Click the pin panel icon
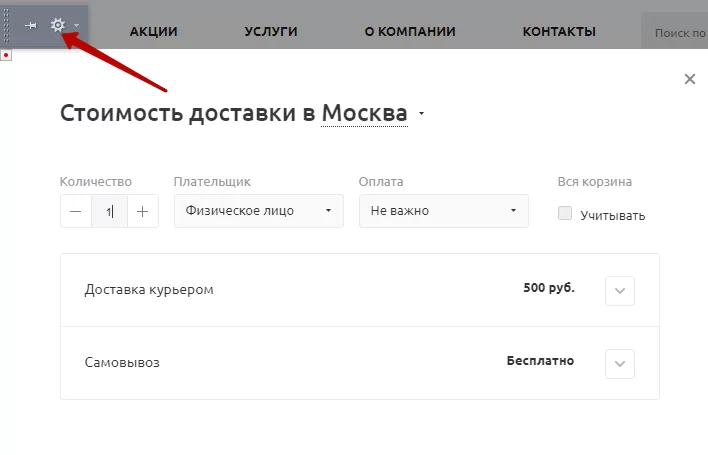708x455 pixels. tap(31, 25)
